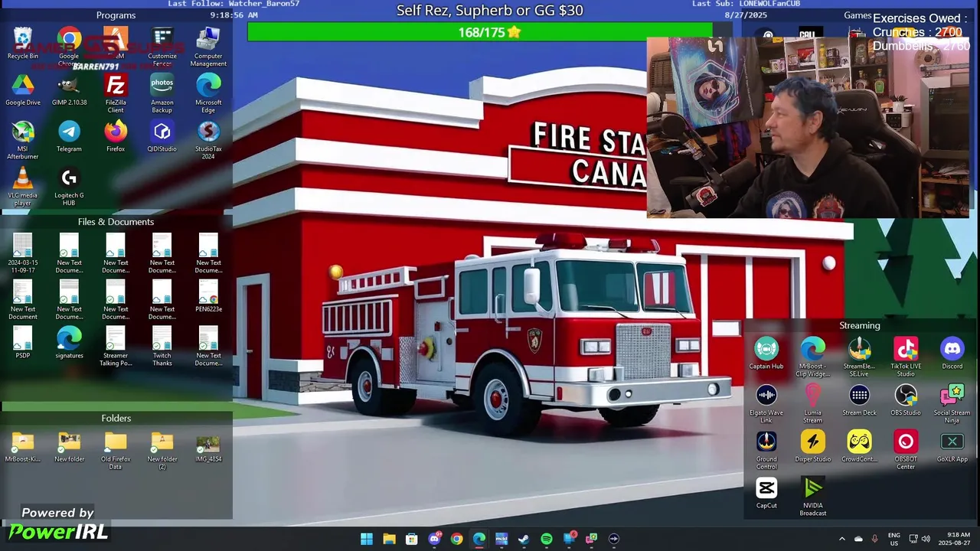Click the Folders fence title
The image size is (980, 551).
pyautogui.click(x=116, y=419)
